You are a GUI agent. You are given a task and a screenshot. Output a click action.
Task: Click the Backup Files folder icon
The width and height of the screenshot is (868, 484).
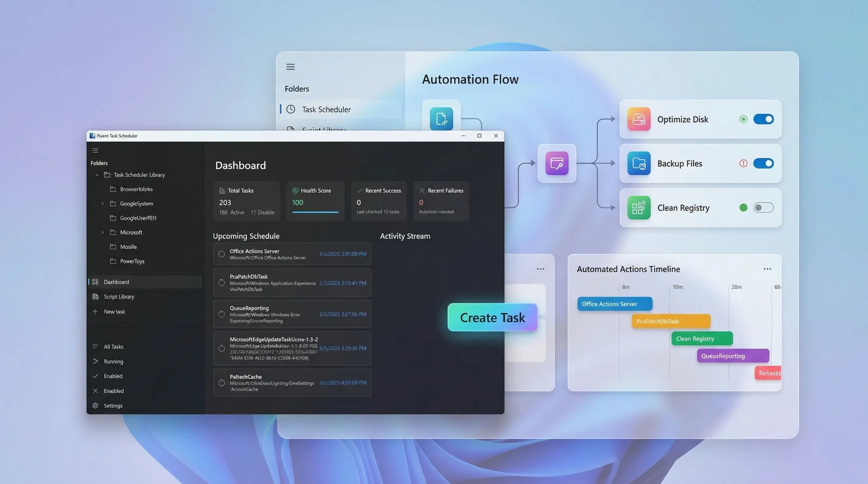coord(639,163)
